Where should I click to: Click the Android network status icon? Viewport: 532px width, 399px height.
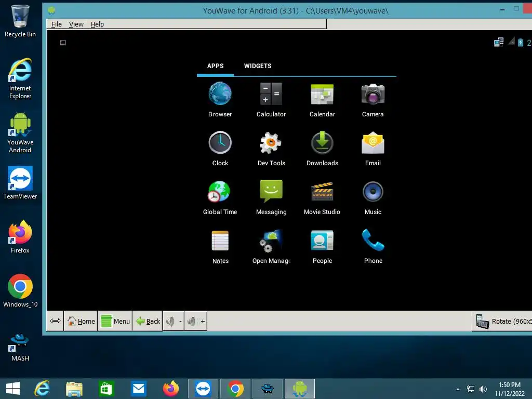coord(498,43)
